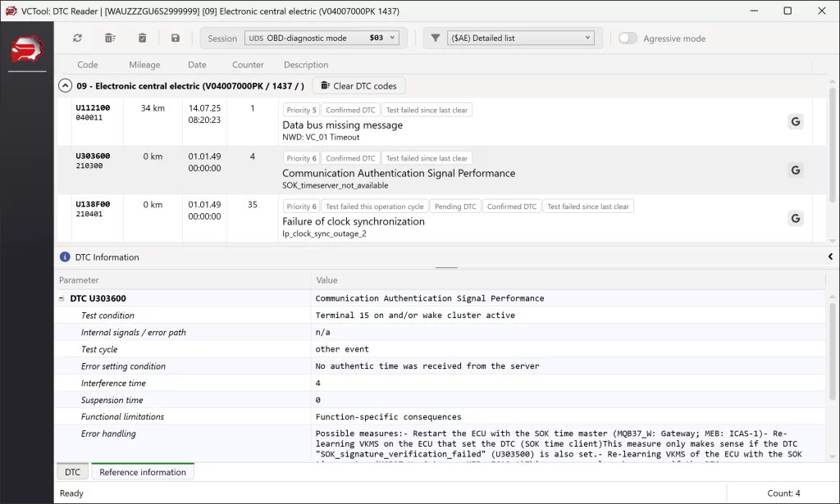Image resolution: width=840 pixels, height=504 pixels.
Task: Collapse the DTC U303600 tree node
Action: [62, 299]
